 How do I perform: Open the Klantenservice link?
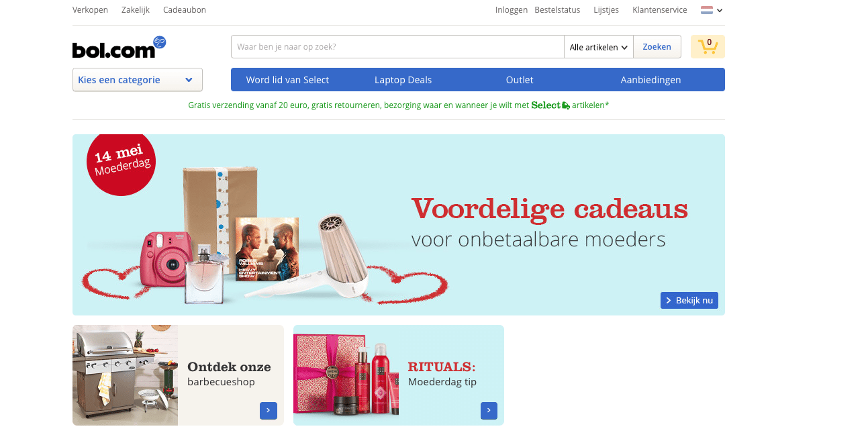click(x=660, y=10)
